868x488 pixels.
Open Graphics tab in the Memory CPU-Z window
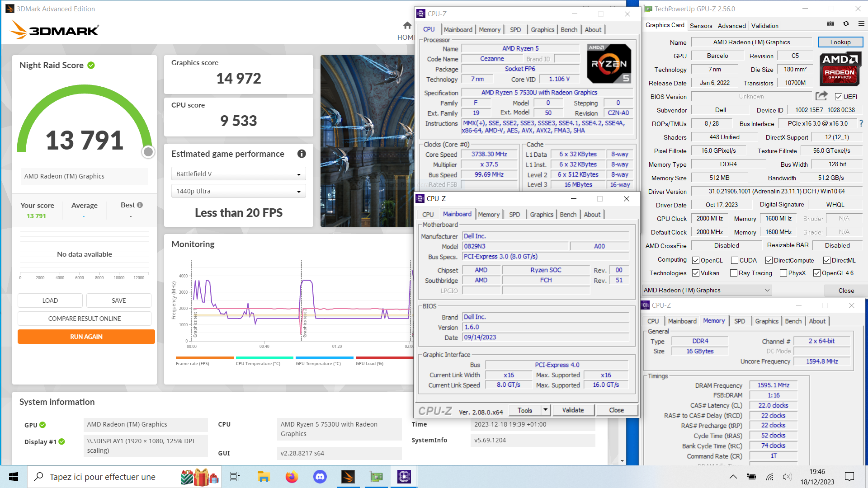click(x=767, y=321)
